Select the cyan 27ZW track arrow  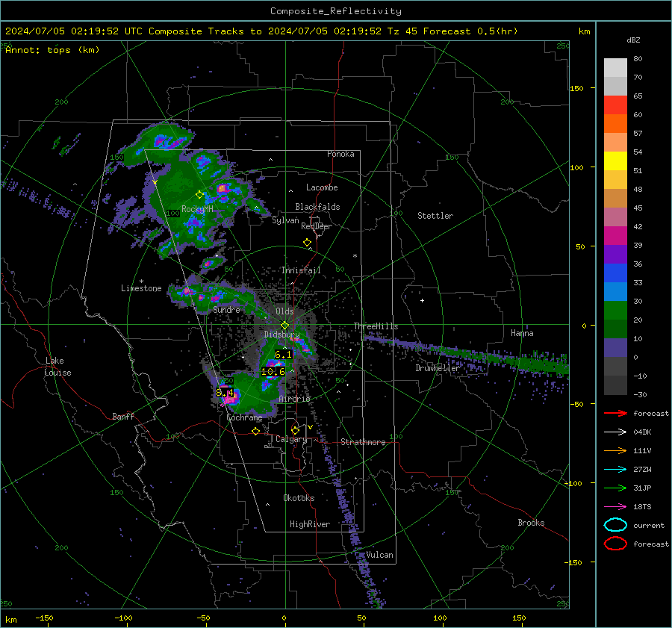615,470
